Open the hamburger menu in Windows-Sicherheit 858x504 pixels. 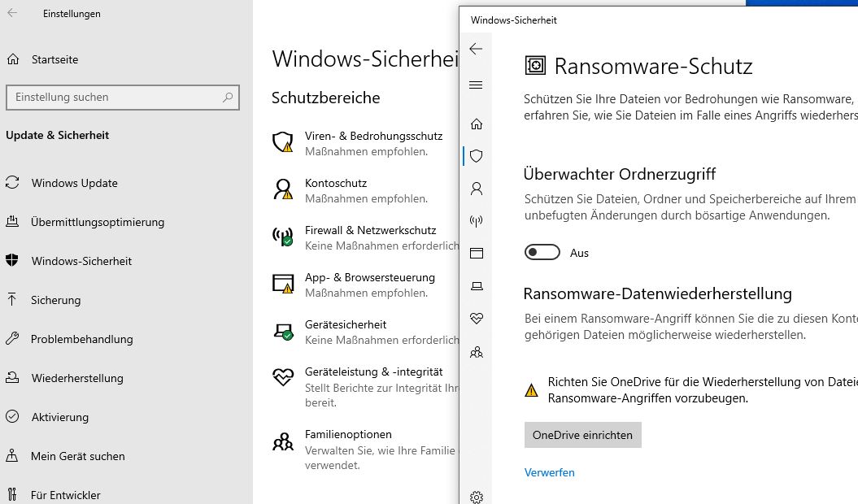476,85
